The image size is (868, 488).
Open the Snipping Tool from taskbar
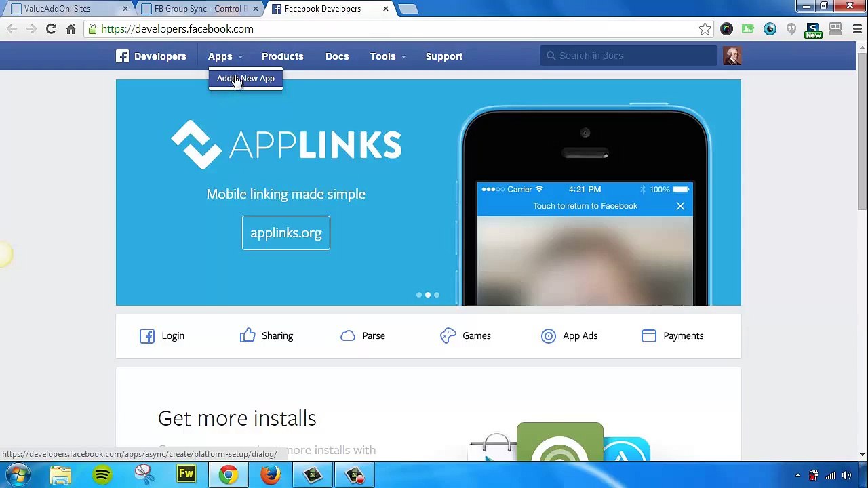(x=144, y=475)
